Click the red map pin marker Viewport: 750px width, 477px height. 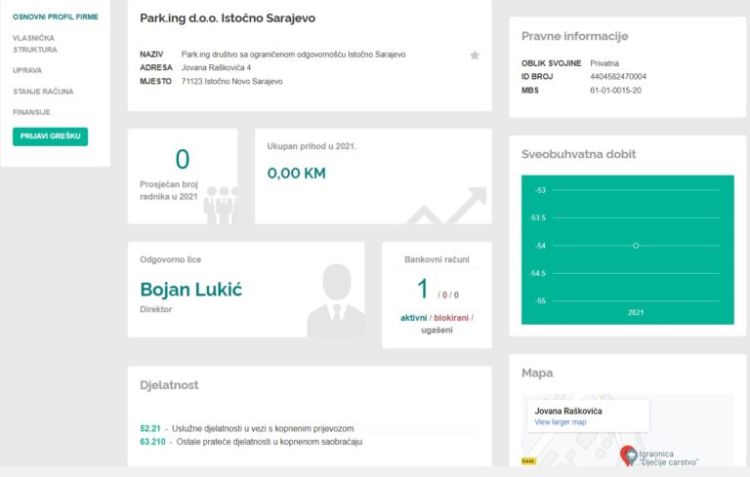click(628, 455)
